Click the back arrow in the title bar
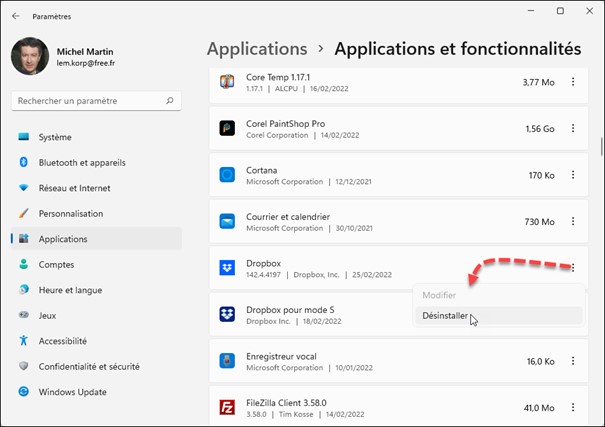605x427 pixels. [16, 16]
